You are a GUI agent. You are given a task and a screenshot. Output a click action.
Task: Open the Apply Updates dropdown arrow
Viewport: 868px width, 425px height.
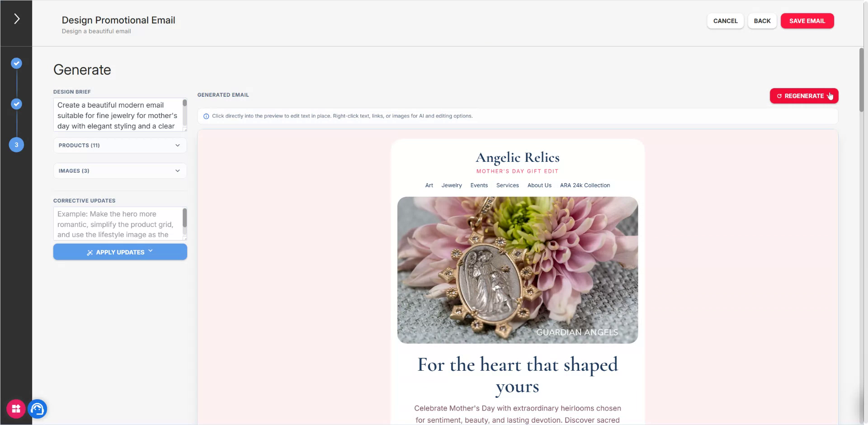tap(151, 251)
